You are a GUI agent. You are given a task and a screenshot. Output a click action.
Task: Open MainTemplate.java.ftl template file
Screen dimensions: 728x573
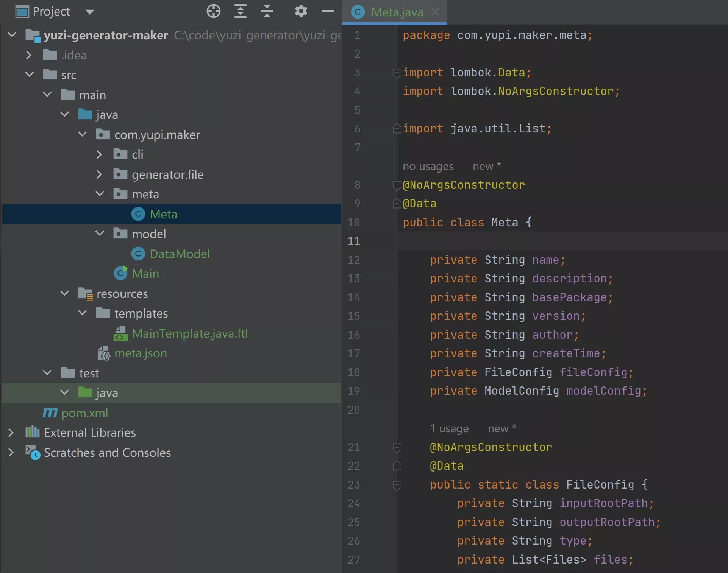tap(190, 333)
